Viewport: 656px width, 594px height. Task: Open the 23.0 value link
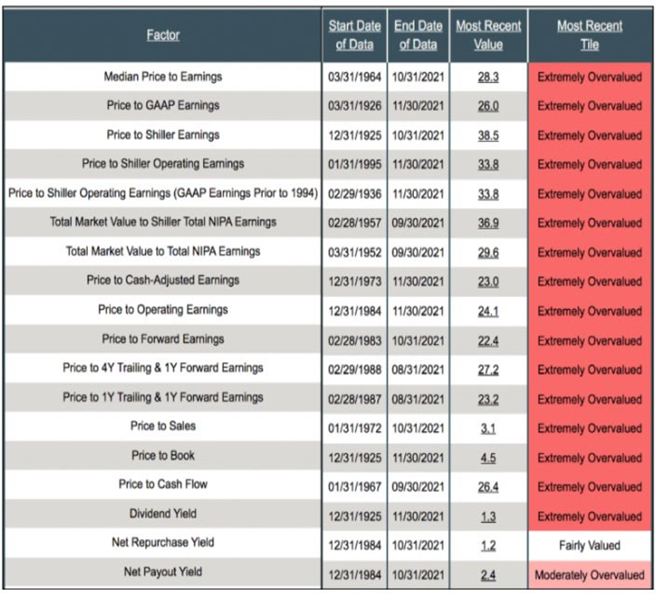[x=488, y=282]
